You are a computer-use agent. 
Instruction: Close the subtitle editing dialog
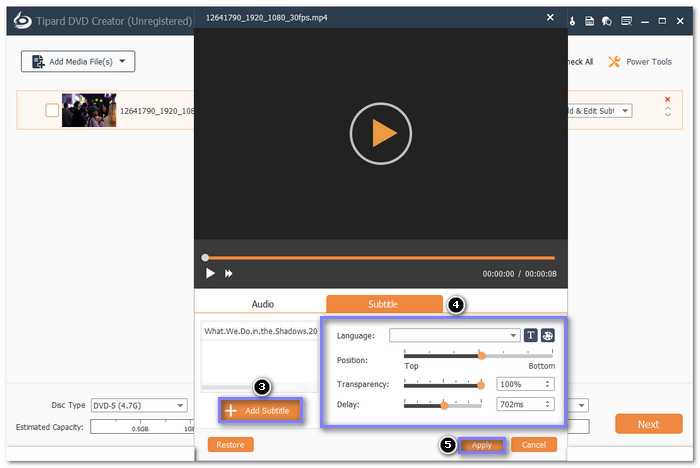click(x=550, y=17)
